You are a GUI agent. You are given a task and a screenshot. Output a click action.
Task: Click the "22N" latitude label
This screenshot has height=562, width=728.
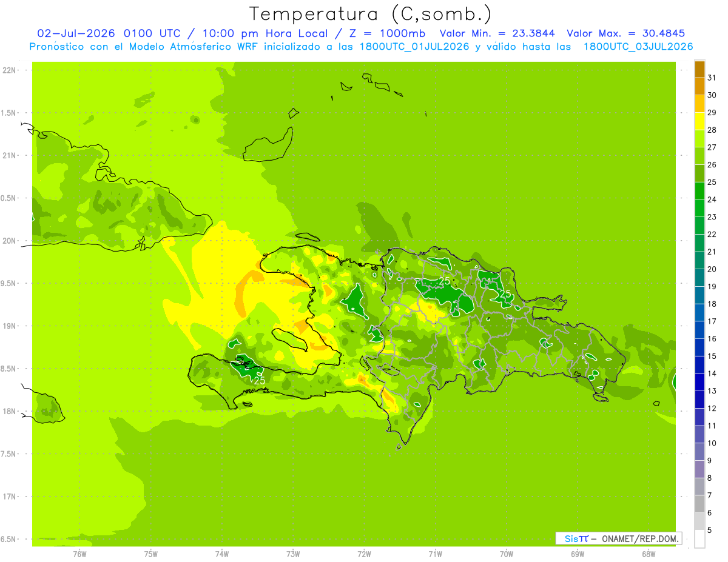pyautogui.click(x=10, y=70)
